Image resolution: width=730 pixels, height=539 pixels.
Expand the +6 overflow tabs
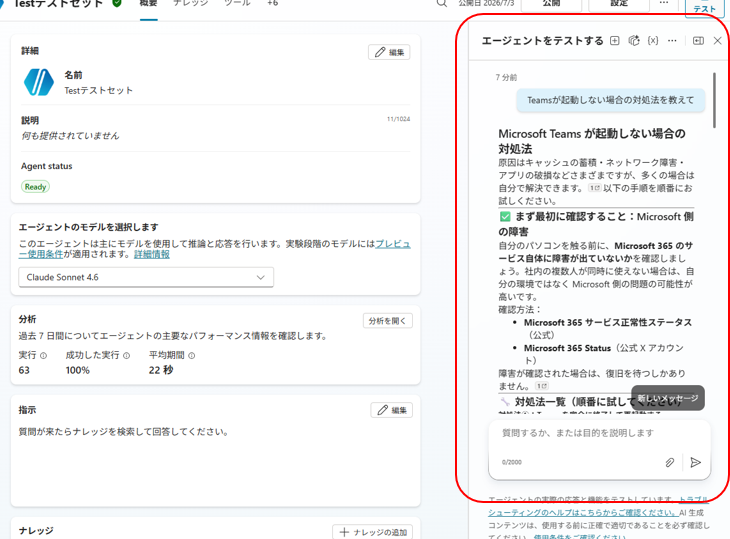[x=272, y=4]
